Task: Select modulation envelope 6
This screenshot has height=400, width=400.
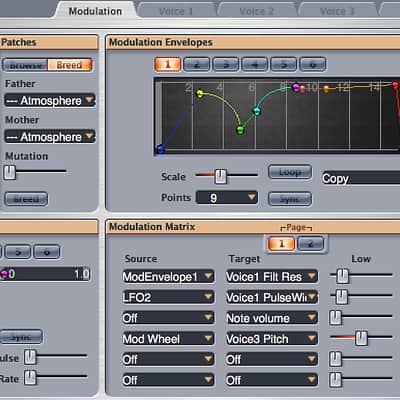Action: click(313, 64)
